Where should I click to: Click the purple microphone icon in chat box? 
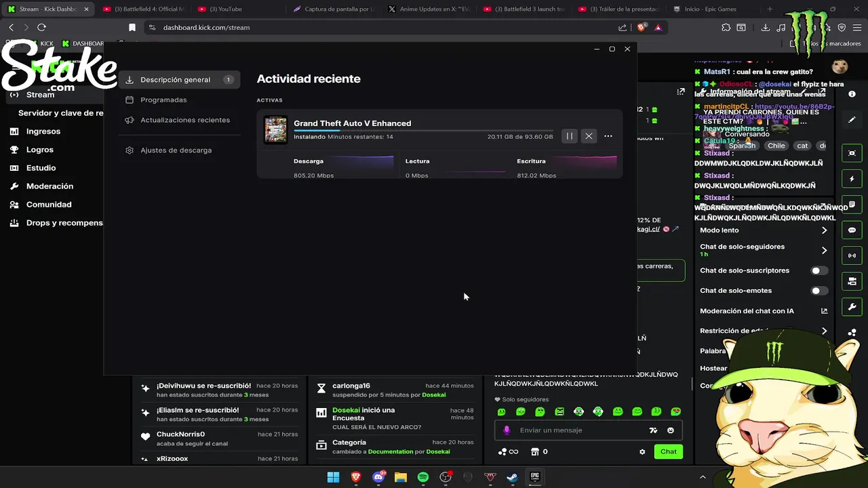(507, 430)
